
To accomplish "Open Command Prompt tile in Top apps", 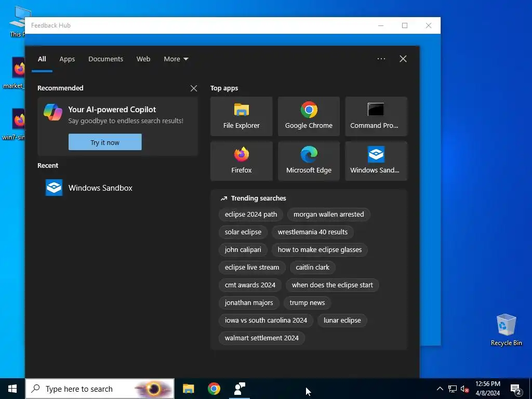I will 376,116.
